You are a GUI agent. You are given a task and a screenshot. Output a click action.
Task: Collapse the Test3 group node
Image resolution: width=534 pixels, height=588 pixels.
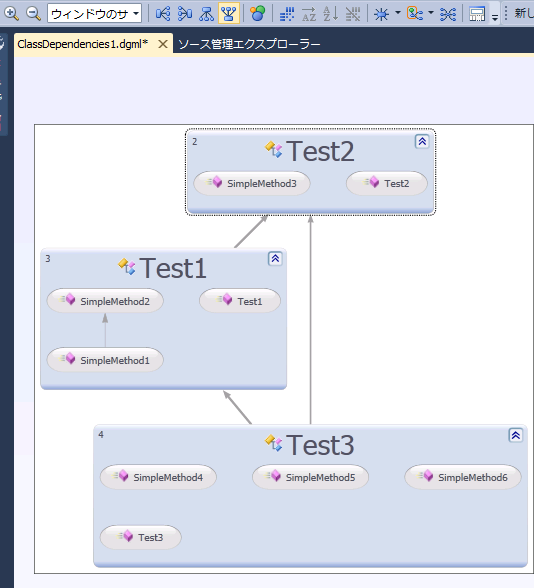pos(516,435)
